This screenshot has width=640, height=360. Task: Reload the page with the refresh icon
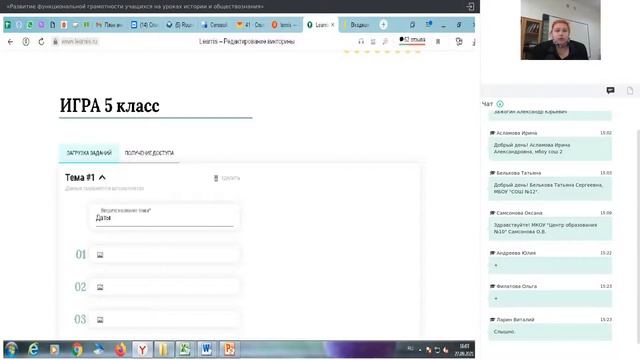point(41,42)
